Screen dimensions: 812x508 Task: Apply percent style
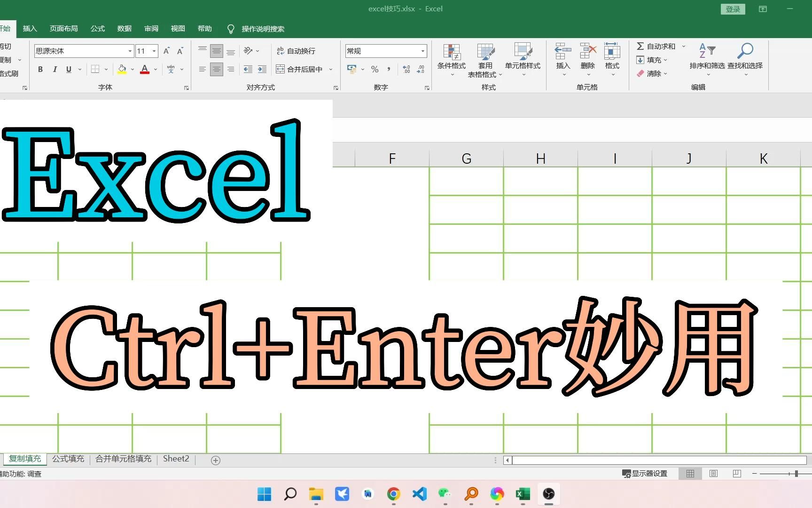tap(375, 69)
